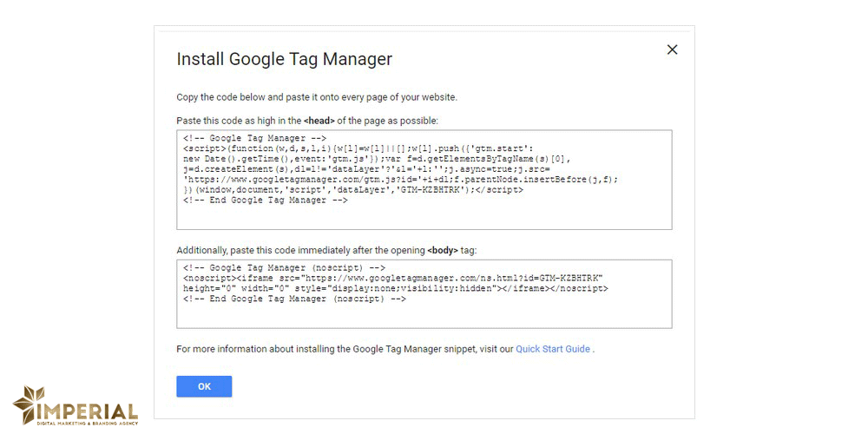Image resolution: width=868 pixels, height=434 pixels.
Task: Close the Install Google Tag Manager dialog
Action: tap(672, 49)
